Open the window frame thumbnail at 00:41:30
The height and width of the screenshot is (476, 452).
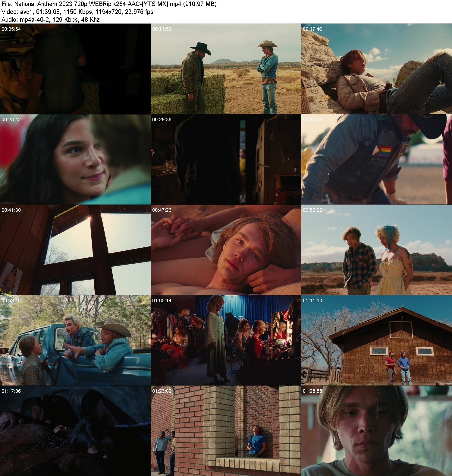(x=75, y=250)
